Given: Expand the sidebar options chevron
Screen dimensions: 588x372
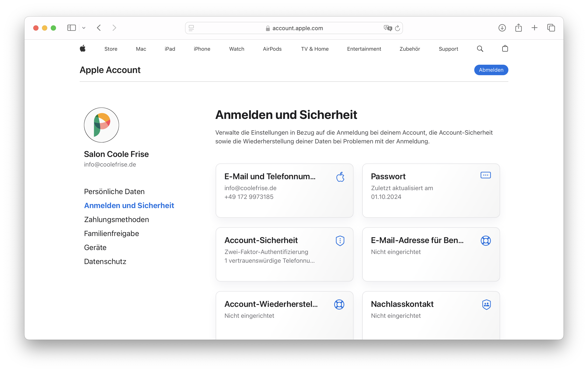Looking at the screenshot, I should (84, 28).
